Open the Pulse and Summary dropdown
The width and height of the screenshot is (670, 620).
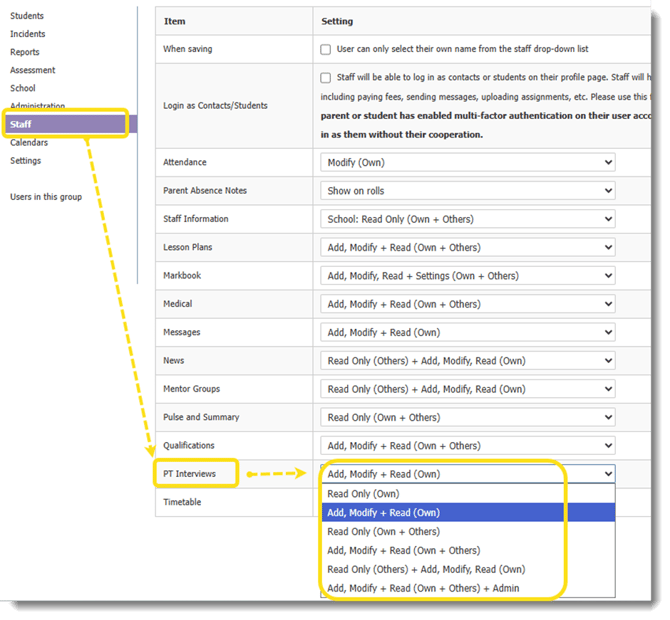tap(467, 417)
